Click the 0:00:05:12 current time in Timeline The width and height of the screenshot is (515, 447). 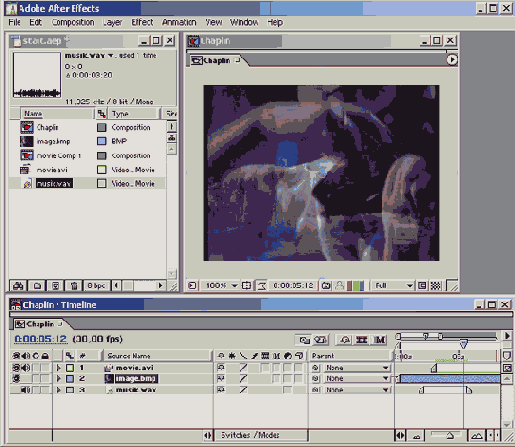[41, 339]
